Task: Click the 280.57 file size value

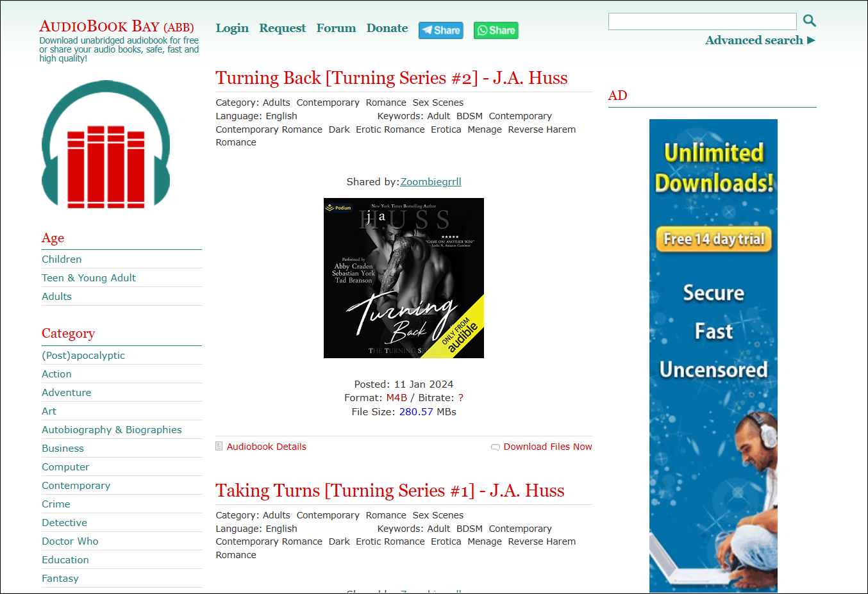Action: (x=416, y=412)
